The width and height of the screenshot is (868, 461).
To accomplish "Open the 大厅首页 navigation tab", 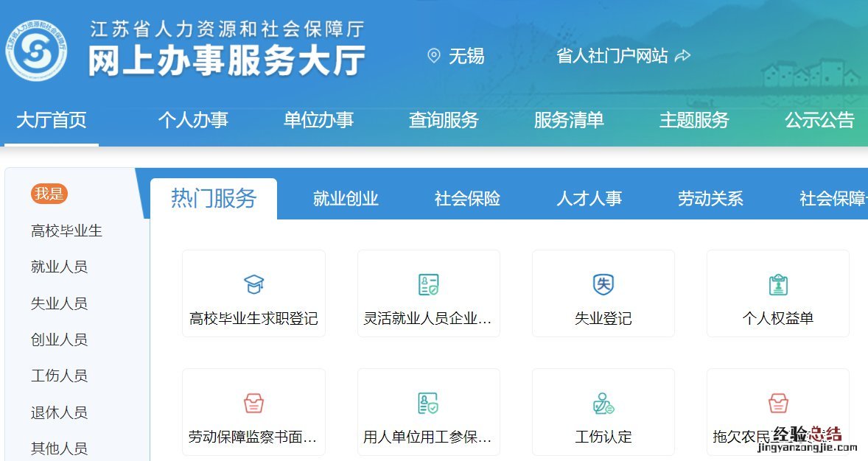I will [x=52, y=120].
